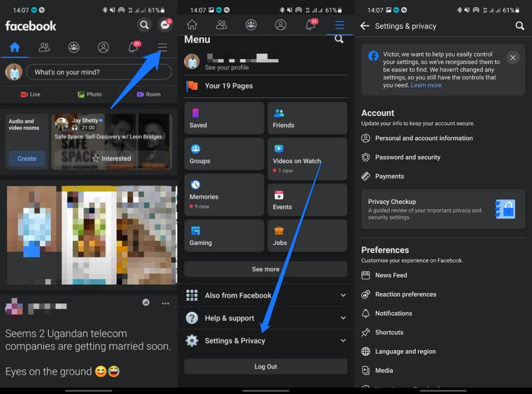Click Create under Audio and video rooms
Image resolution: width=532 pixels, height=394 pixels.
click(x=27, y=159)
